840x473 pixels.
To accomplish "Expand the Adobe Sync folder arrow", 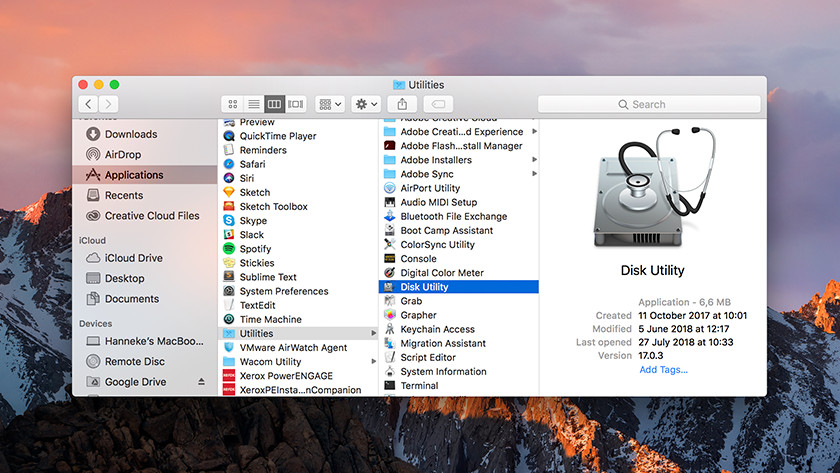I will click(534, 174).
